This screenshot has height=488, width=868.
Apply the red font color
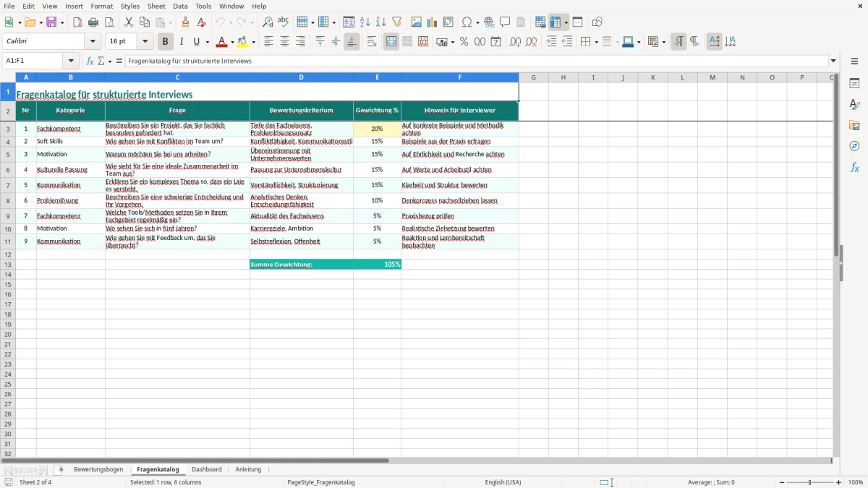point(223,42)
